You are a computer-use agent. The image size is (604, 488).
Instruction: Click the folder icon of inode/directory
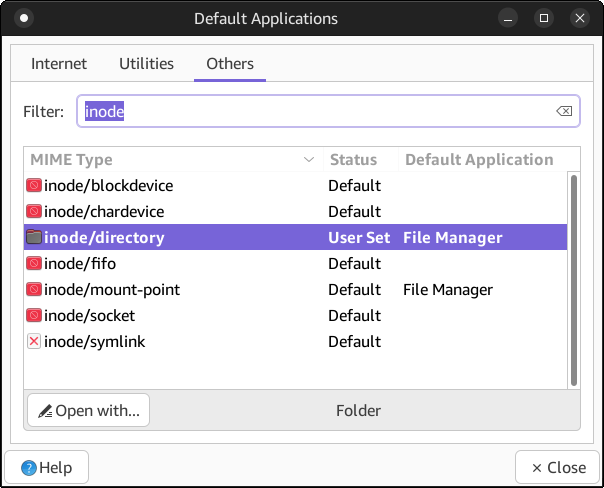coord(34,237)
